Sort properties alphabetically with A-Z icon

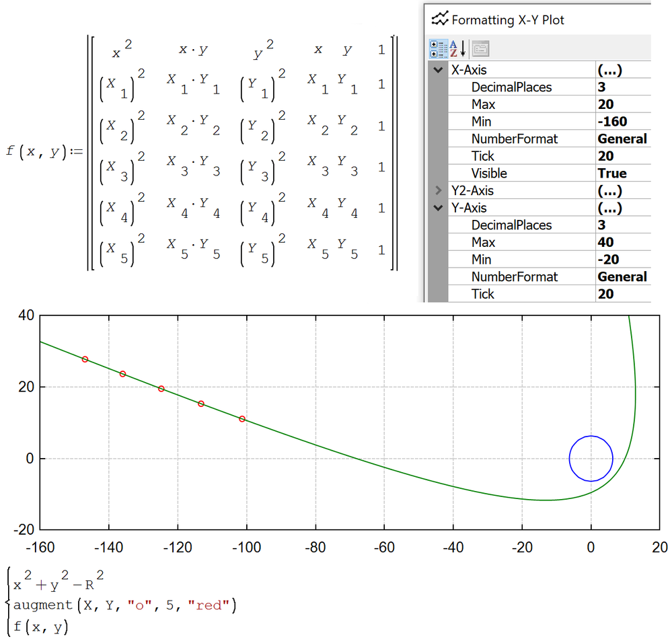pos(457,49)
